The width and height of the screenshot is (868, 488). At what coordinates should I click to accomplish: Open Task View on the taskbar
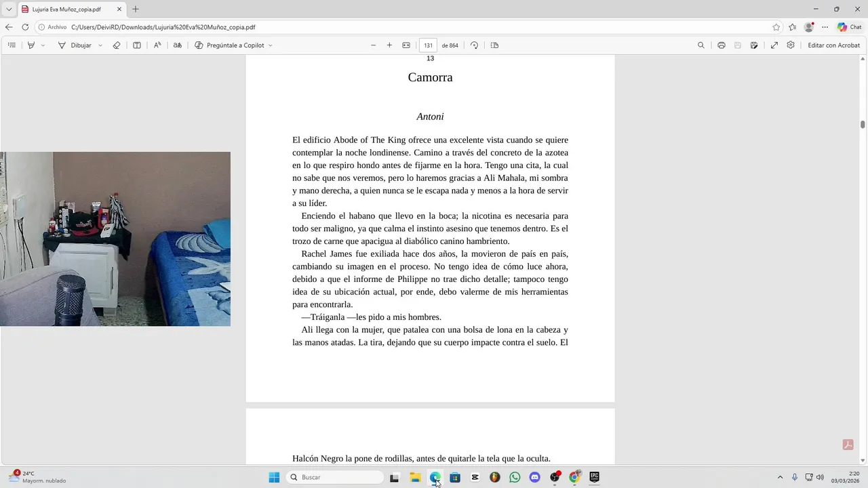[x=395, y=477]
